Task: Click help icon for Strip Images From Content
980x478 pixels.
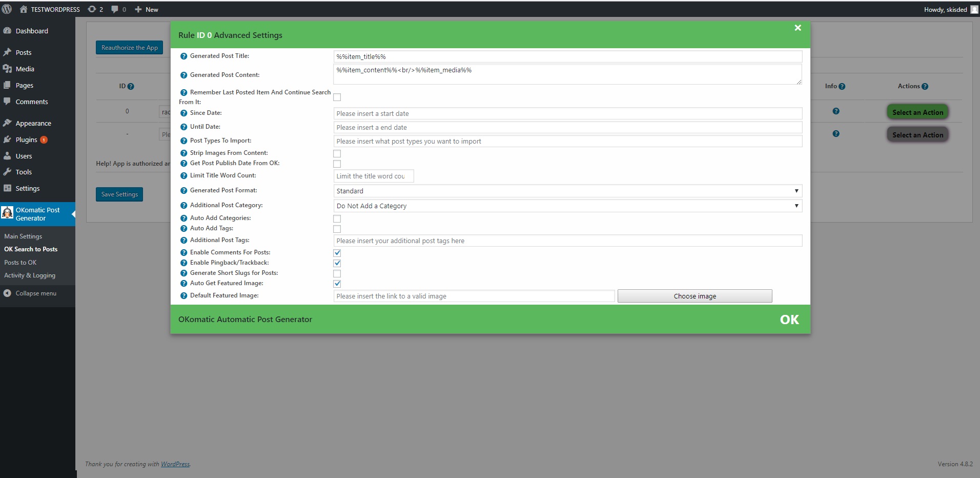Action: click(183, 153)
